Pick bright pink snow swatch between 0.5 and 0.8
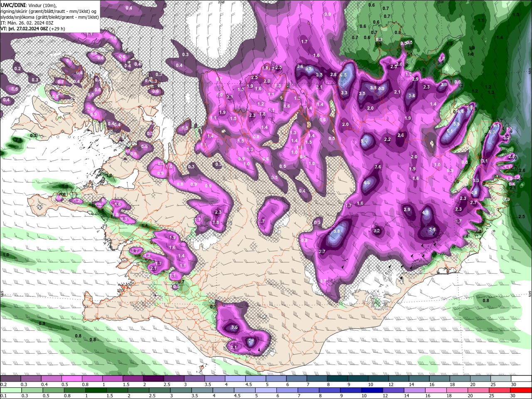Viewport: 532px width, 399px height. pyautogui.click(x=72, y=379)
